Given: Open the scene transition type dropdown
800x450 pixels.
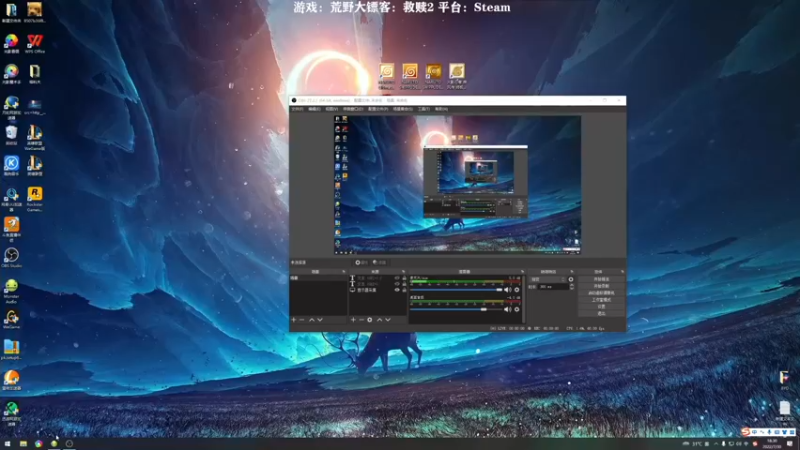Looking at the screenshot, I should point(548,280).
